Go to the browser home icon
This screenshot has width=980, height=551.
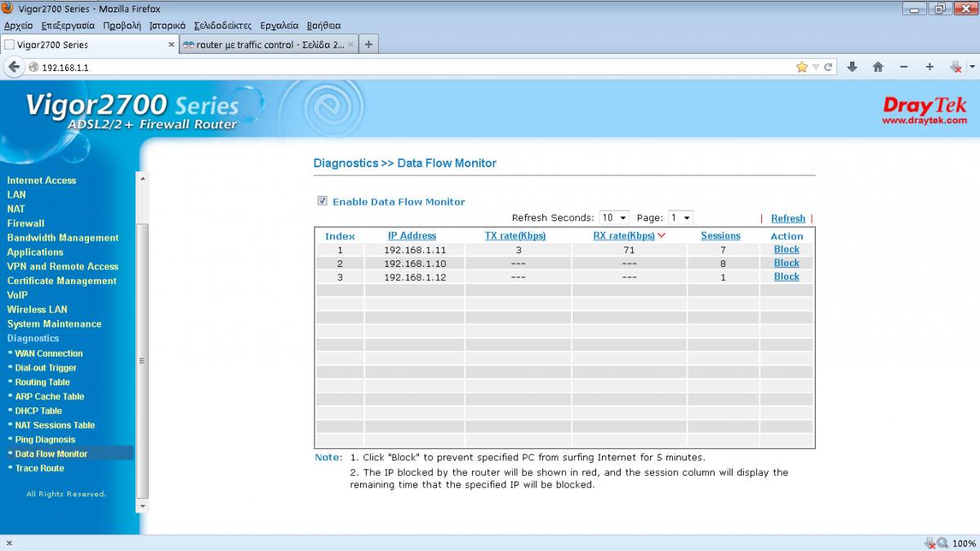878,67
